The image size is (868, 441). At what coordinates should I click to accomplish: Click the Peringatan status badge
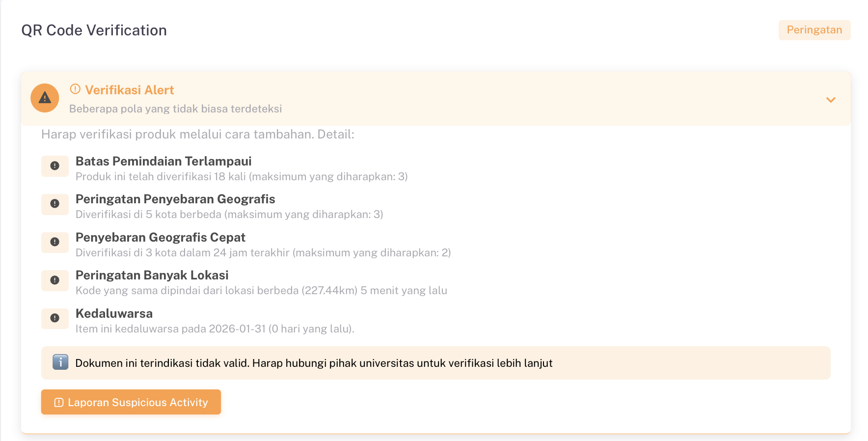[x=814, y=30]
